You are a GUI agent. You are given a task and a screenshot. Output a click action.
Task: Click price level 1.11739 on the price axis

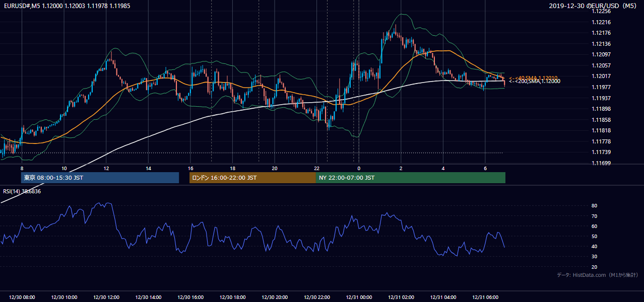601,152
